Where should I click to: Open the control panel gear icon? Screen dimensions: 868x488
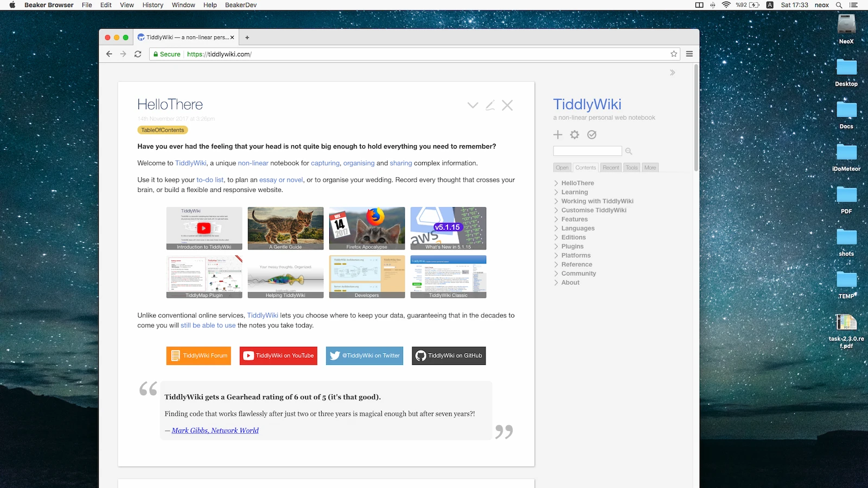pos(575,134)
